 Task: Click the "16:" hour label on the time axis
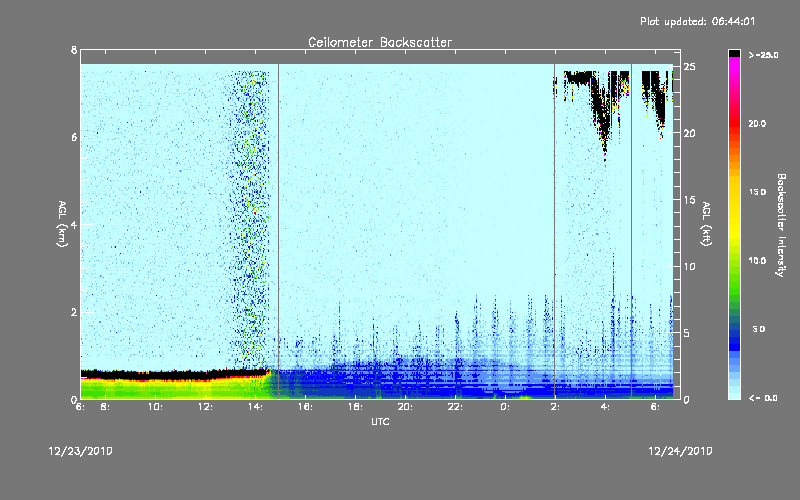(305, 407)
